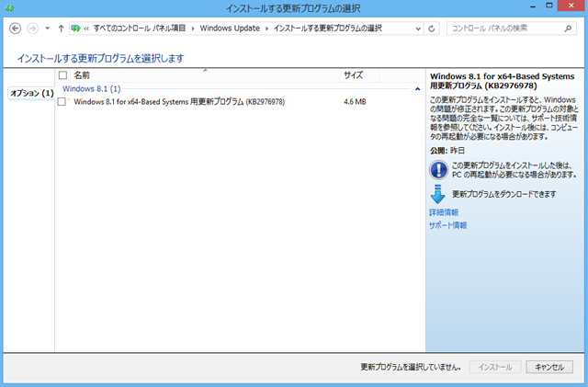Click the キャンセル button
This screenshot has width=588, height=387.
pyautogui.click(x=549, y=367)
